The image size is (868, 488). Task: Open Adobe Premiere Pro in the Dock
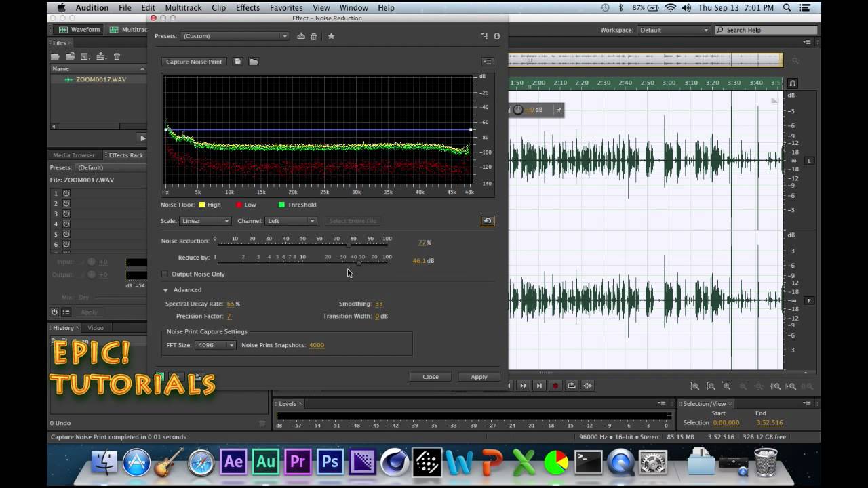point(298,462)
